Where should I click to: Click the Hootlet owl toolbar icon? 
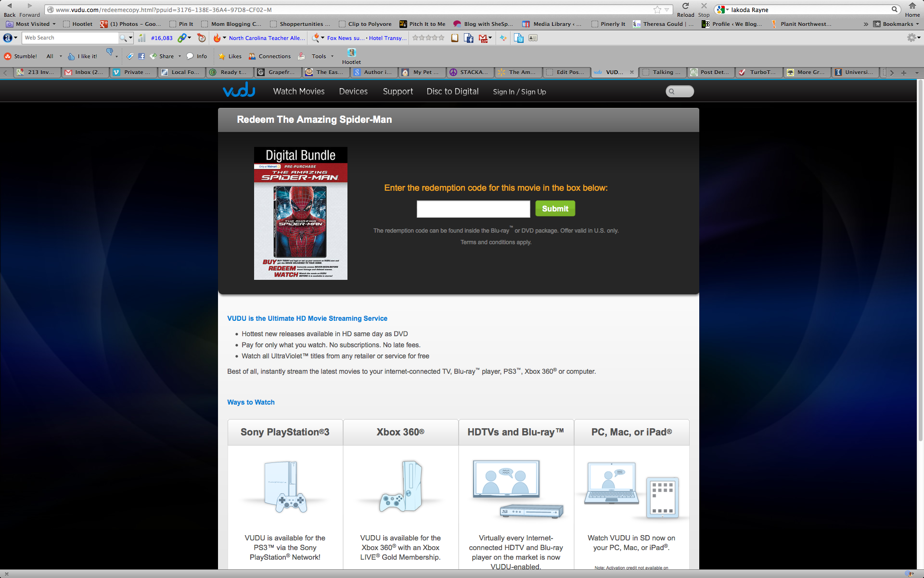pos(351,53)
